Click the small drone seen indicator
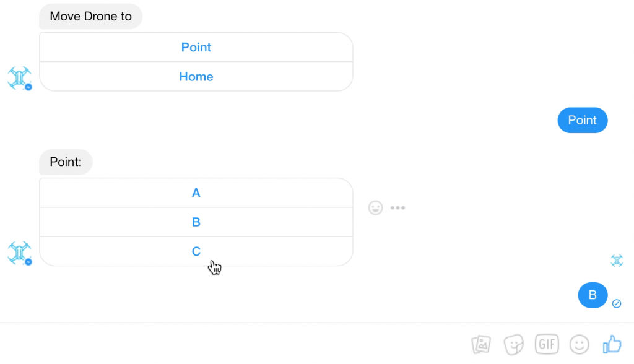 (x=617, y=261)
